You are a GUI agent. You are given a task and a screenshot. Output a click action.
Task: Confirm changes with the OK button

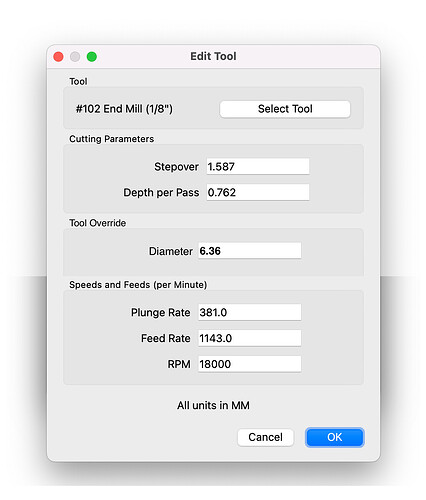334,437
